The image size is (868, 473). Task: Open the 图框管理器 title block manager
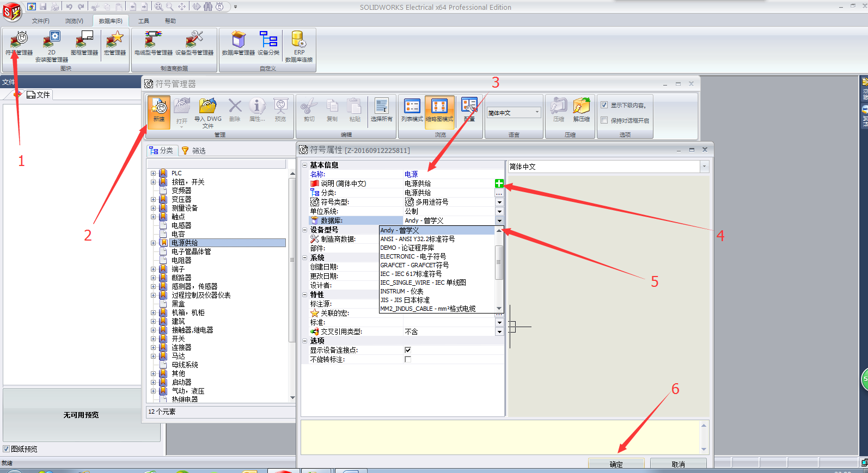pyautogui.click(x=84, y=44)
